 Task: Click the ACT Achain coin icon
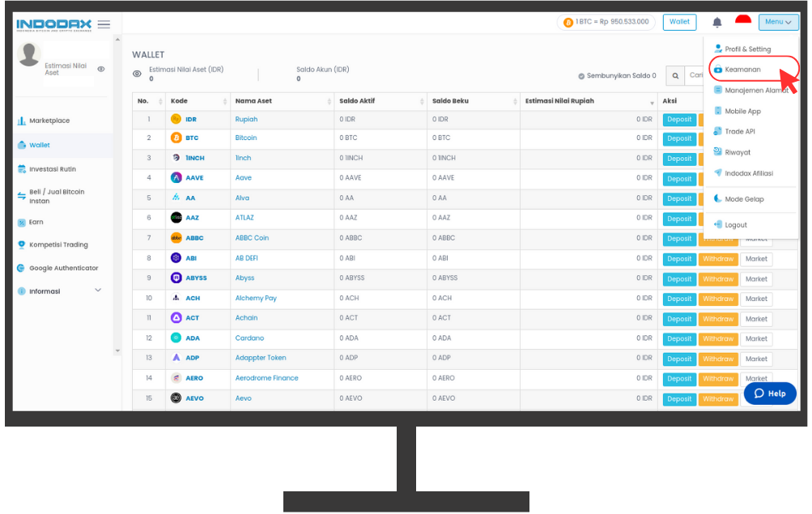pos(176,318)
